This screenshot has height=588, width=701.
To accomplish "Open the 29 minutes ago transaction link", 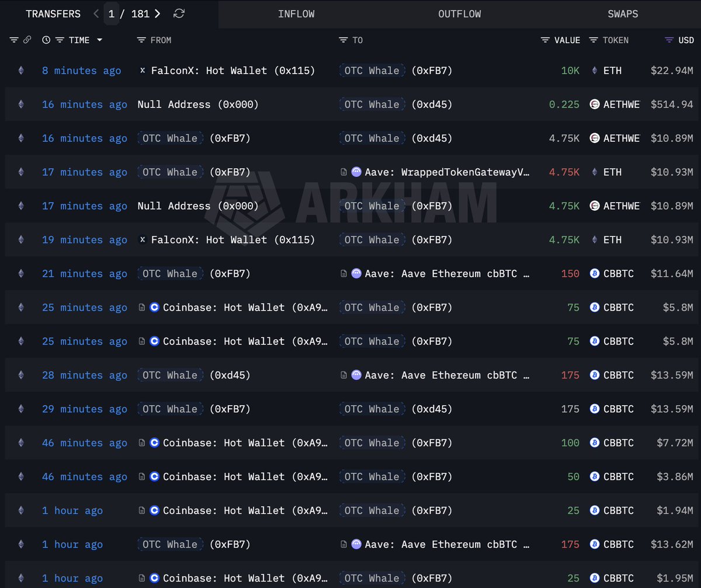I will (84, 409).
